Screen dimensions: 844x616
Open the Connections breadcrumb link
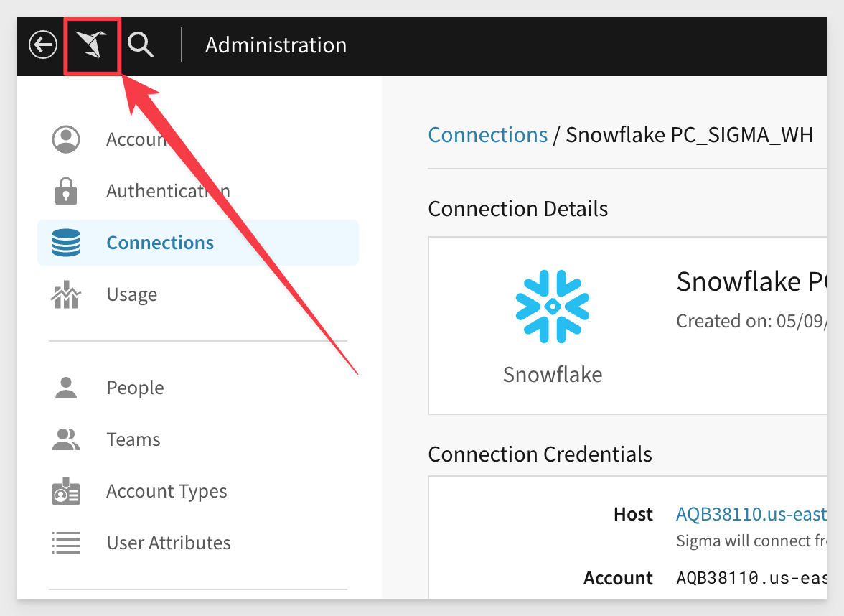(x=487, y=135)
